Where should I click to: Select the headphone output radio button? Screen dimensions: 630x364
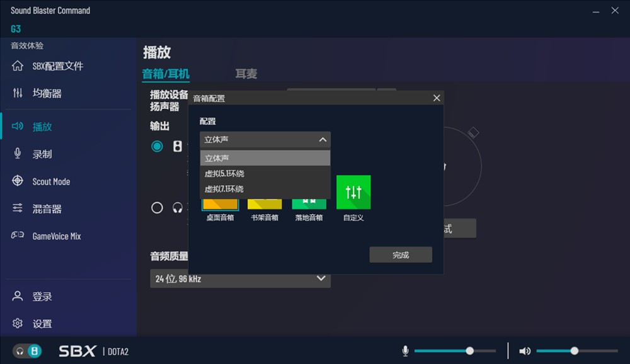pos(157,207)
